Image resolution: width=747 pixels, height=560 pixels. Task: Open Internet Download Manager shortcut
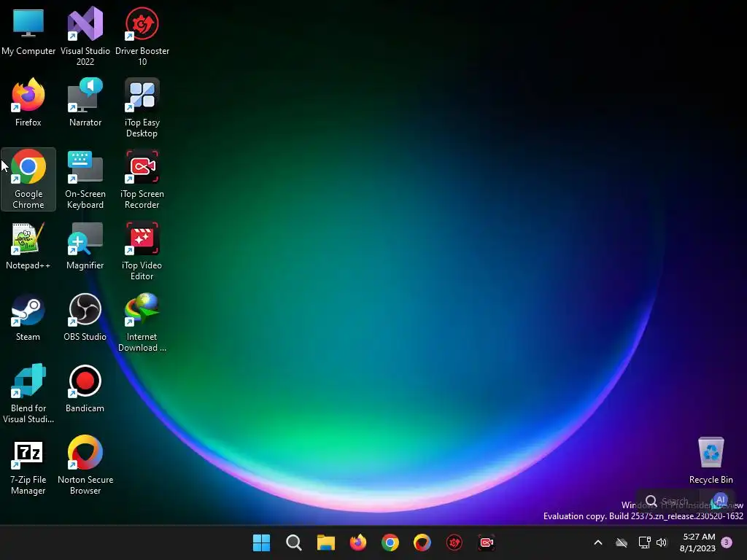pyautogui.click(x=142, y=322)
